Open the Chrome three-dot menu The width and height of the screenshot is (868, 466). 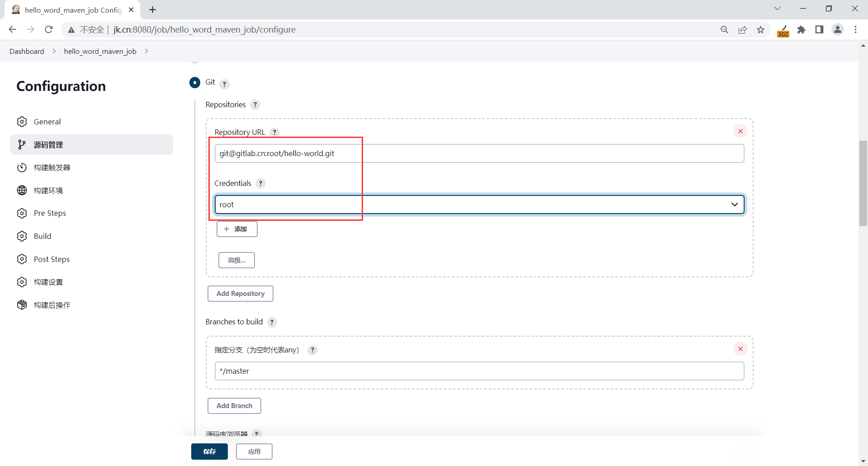pyautogui.click(x=856, y=30)
